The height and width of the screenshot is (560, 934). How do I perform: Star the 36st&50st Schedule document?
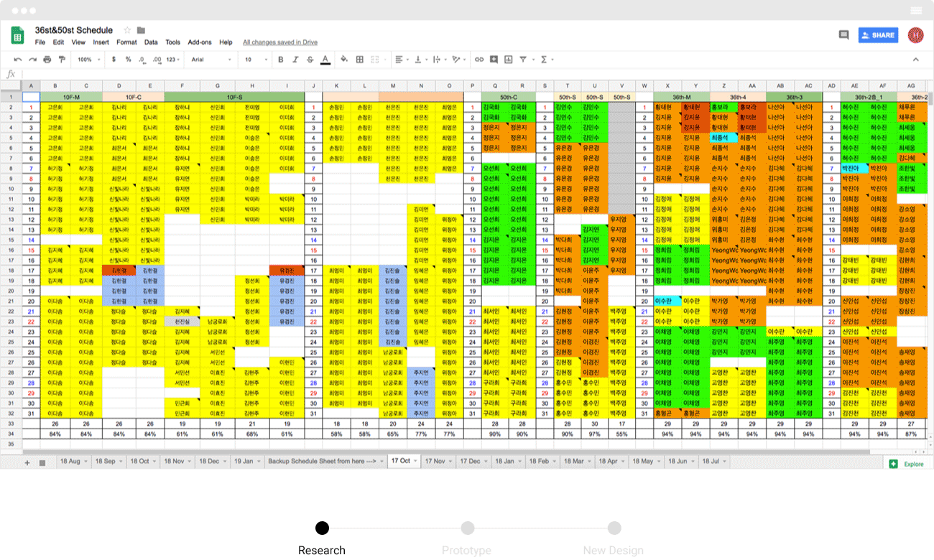(127, 30)
